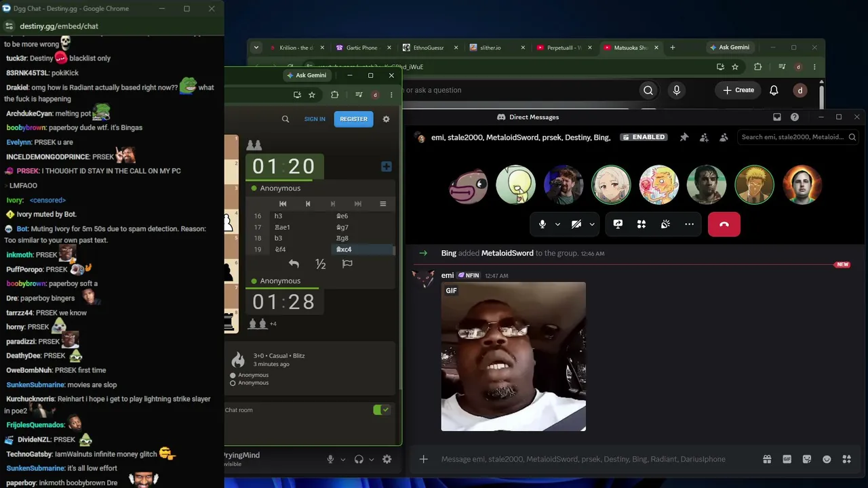Open sticker picker in Discord message bar
The height and width of the screenshot is (488, 868).
pos(806,459)
